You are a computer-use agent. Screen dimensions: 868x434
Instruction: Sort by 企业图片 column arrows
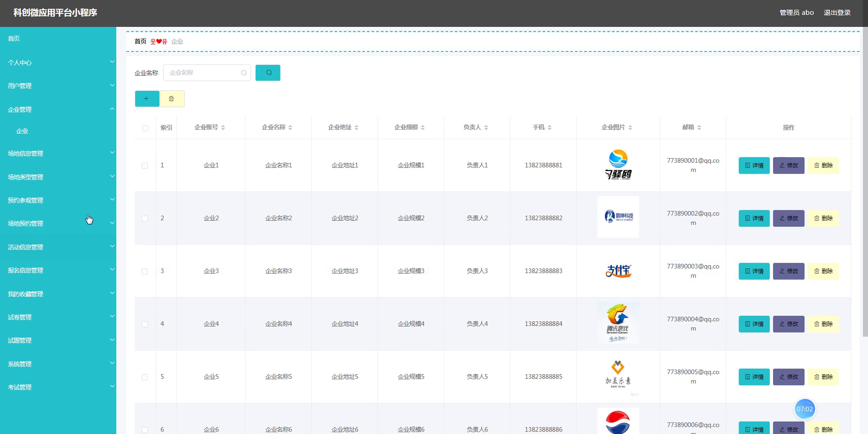(x=630, y=128)
